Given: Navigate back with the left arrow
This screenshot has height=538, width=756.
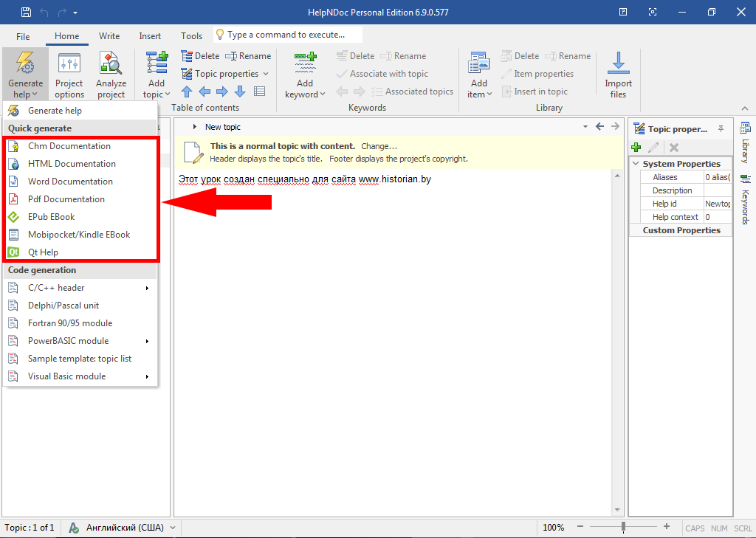Looking at the screenshot, I should point(599,126).
